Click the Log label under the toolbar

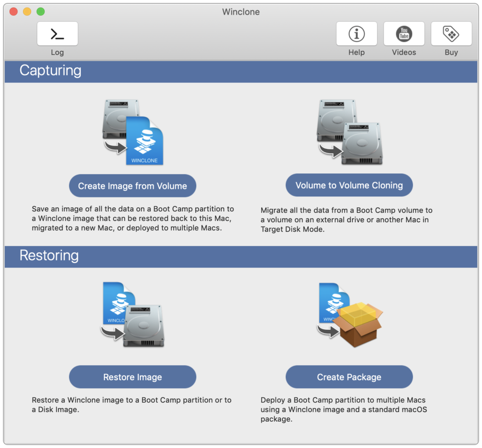click(x=57, y=52)
